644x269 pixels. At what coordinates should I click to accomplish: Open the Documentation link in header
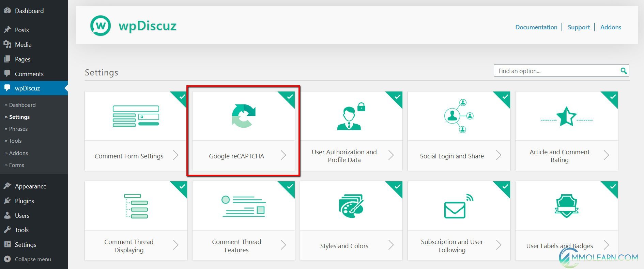(536, 27)
